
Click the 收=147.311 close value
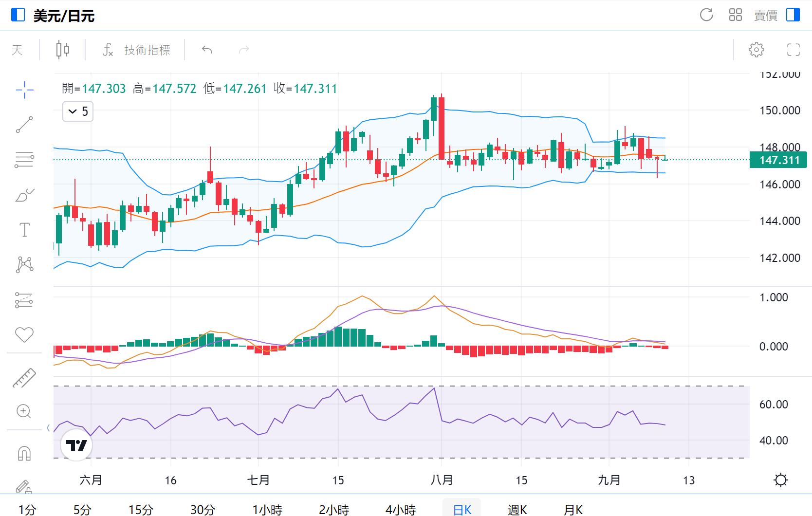(x=305, y=89)
